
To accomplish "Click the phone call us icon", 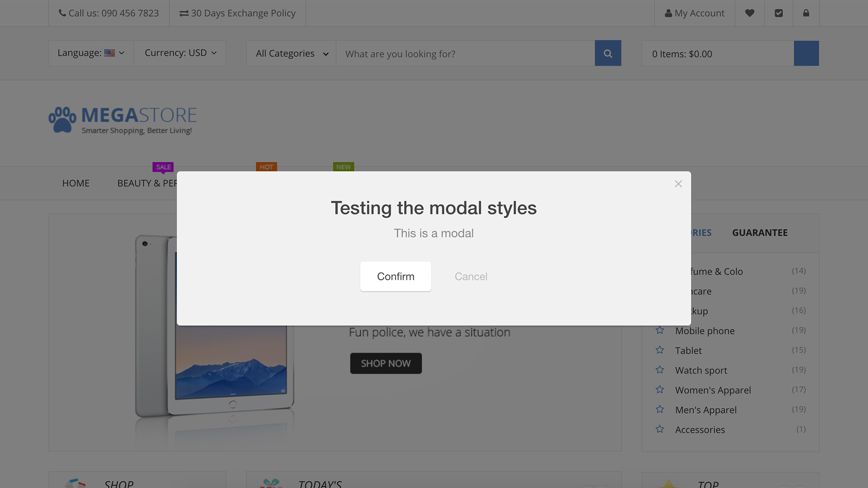I will click(62, 13).
